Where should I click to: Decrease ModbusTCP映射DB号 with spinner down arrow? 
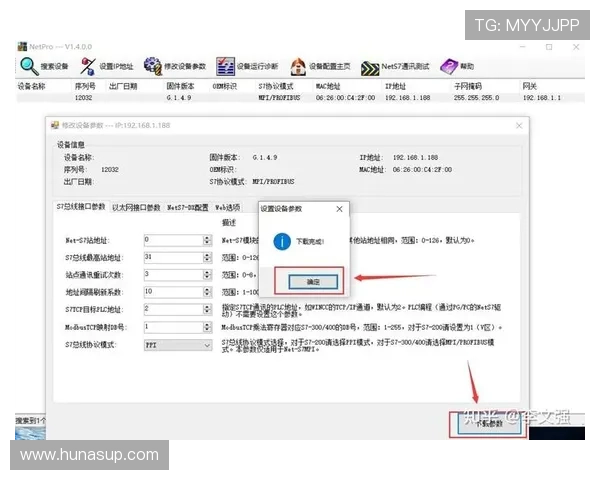(207, 330)
